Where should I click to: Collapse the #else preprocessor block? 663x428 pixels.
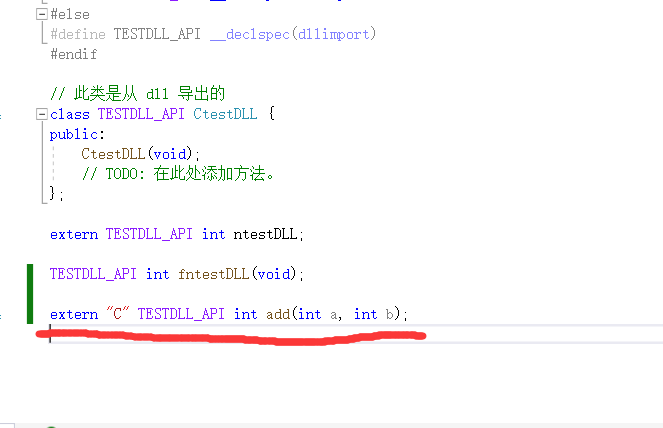pos(41,14)
